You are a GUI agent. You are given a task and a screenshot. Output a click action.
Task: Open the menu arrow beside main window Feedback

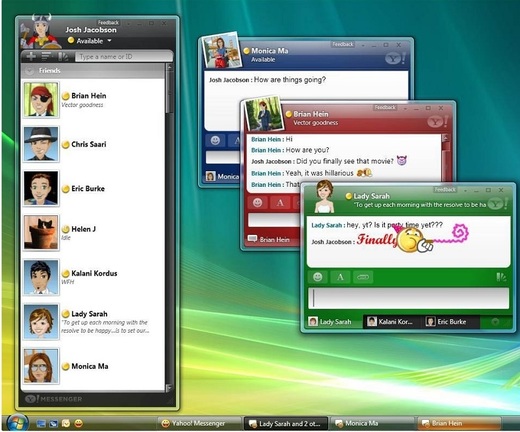128,23
